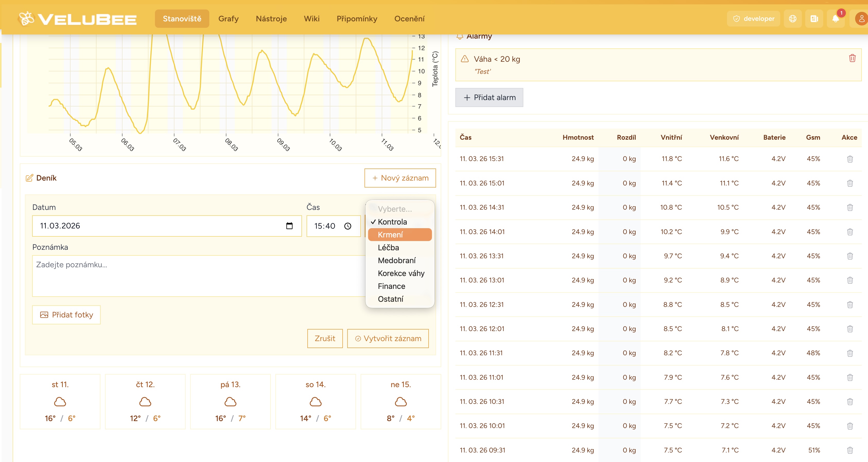Click the Přidat alarm button
Screen dimensions: 868x462
[489, 98]
